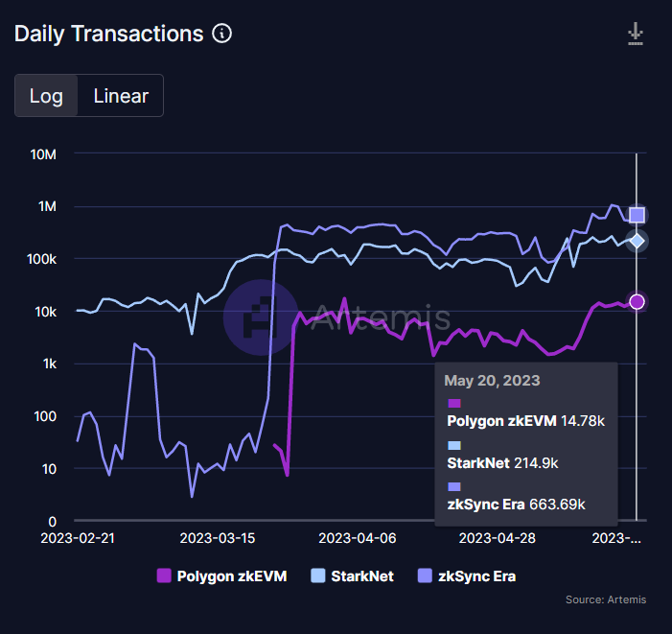Click the 'Daily Transactions' chart title
This screenshot has height=634, width=672.
[x=109, y=34]
